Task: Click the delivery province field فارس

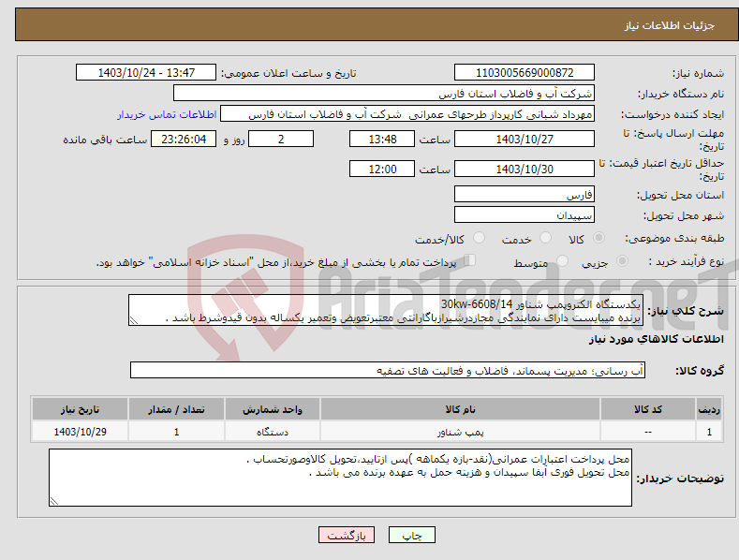Action: pos(525,194)
